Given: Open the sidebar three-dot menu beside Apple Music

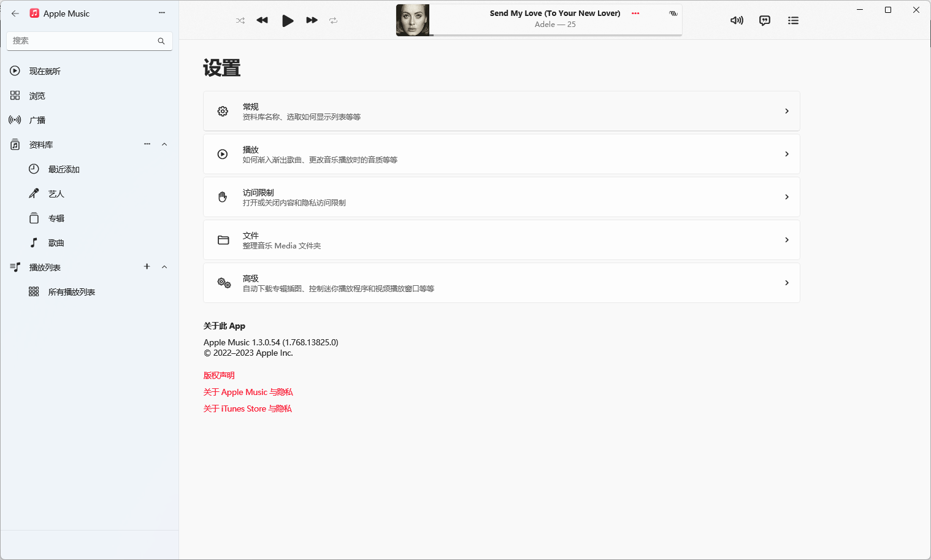Looking at the screenshot, I should pos(162,13).
